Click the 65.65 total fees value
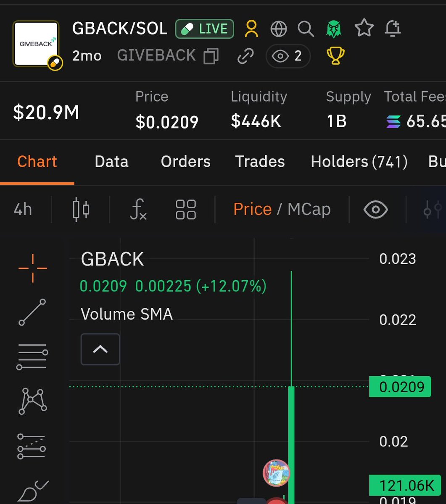This screenshot has width=446, height=504. coord(426,121)
